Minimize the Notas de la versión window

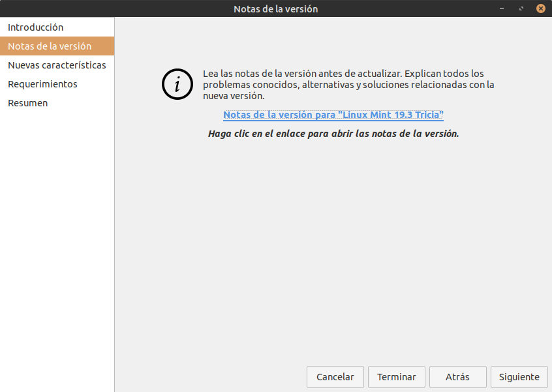click(x=502, y=8)
